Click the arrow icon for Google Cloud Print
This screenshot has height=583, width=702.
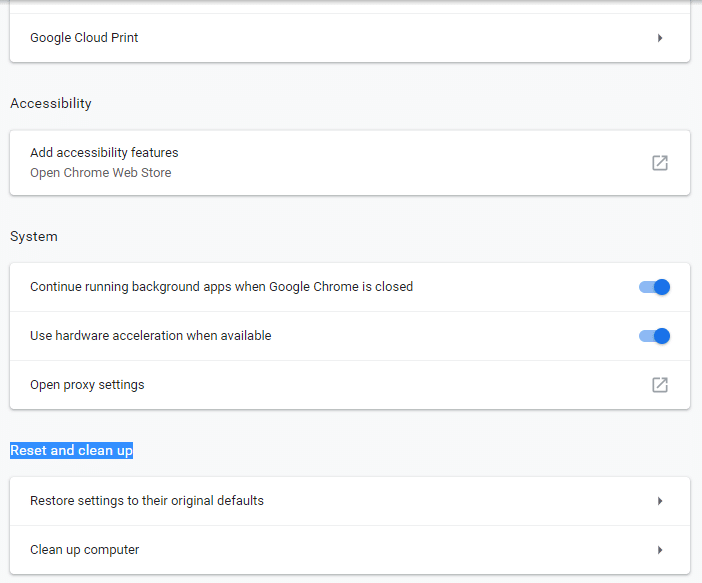[660, 38]
